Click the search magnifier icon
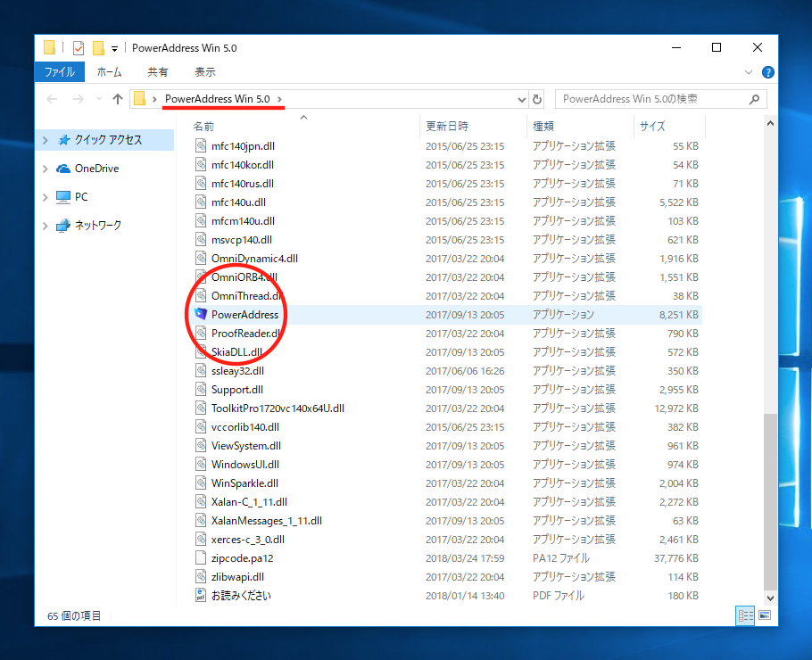The width and height of the screenshot is (812, 660). (x=754, y=99)
